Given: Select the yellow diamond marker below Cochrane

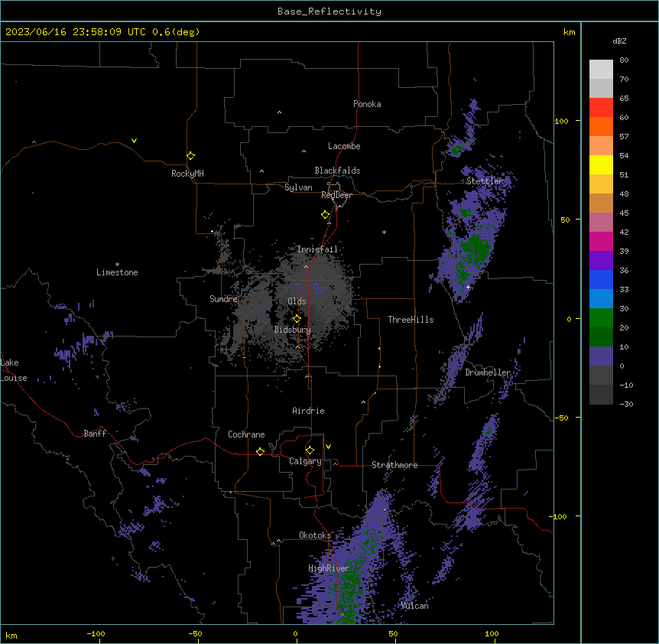Looking at the screenshot, I should tap(260, 451).
